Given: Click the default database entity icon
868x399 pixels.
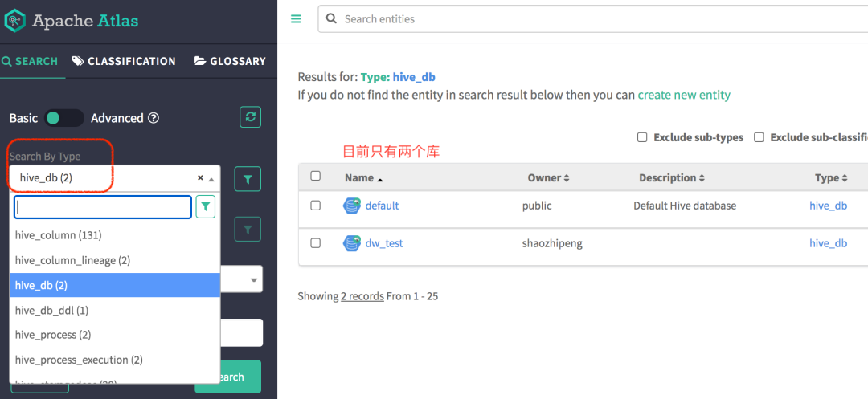Looking at the screenshot, I should pyautogui.click(x=351, y=206).
